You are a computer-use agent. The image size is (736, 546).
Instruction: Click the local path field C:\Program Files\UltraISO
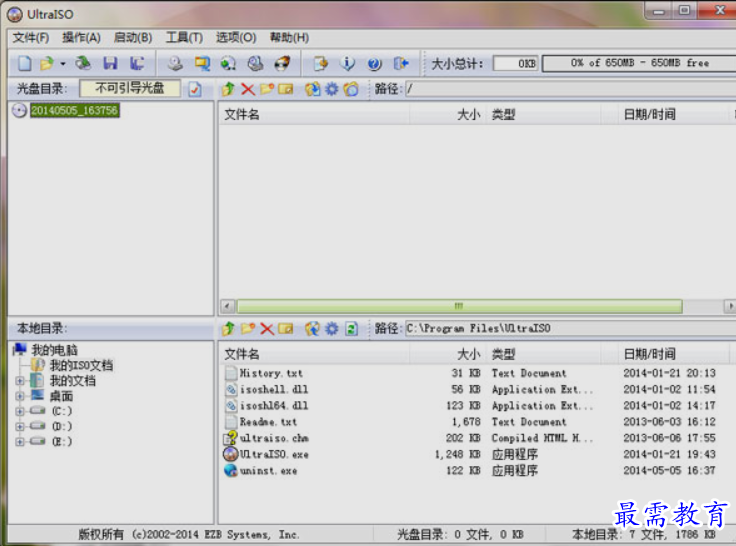tap(570, 329)
